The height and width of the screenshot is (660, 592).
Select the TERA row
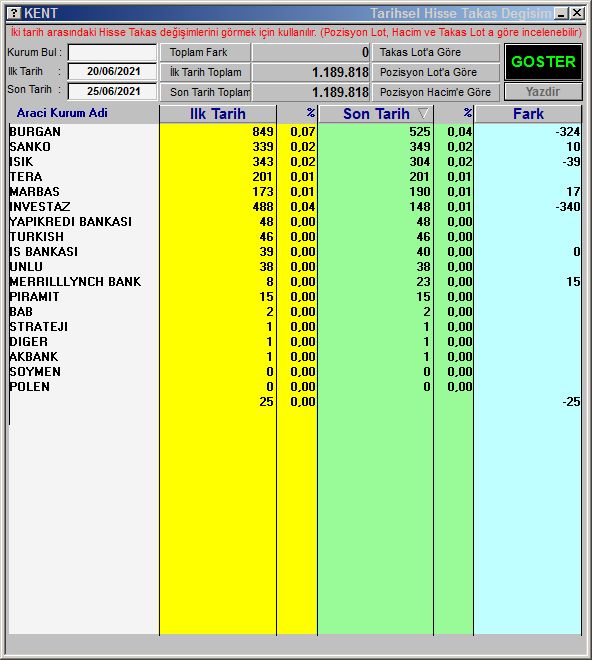295,177
